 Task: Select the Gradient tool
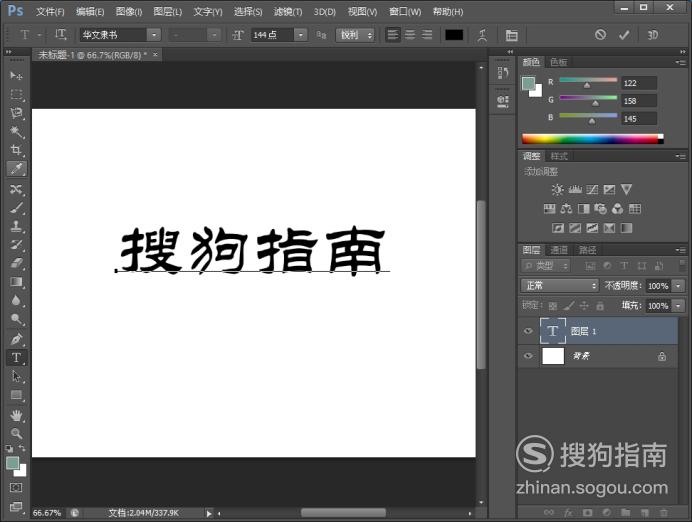(x=16, y=282)
